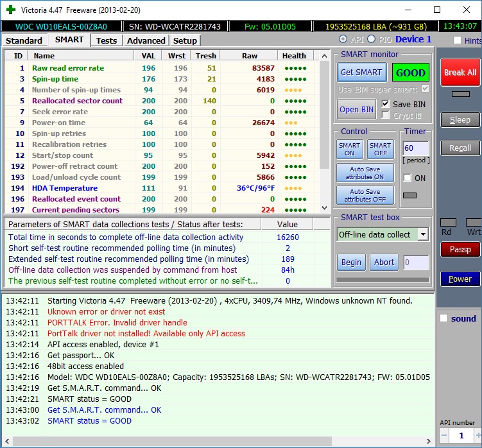Click log line PortTalk driver not installed
The image size is (482, 448).
[x=146, y=333]
